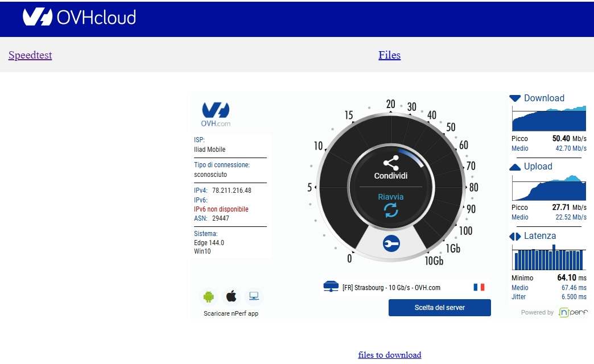The image size is (594, 364).
Task: Click the Download Picco value 50.40 Mb/s
Action: 569,139
